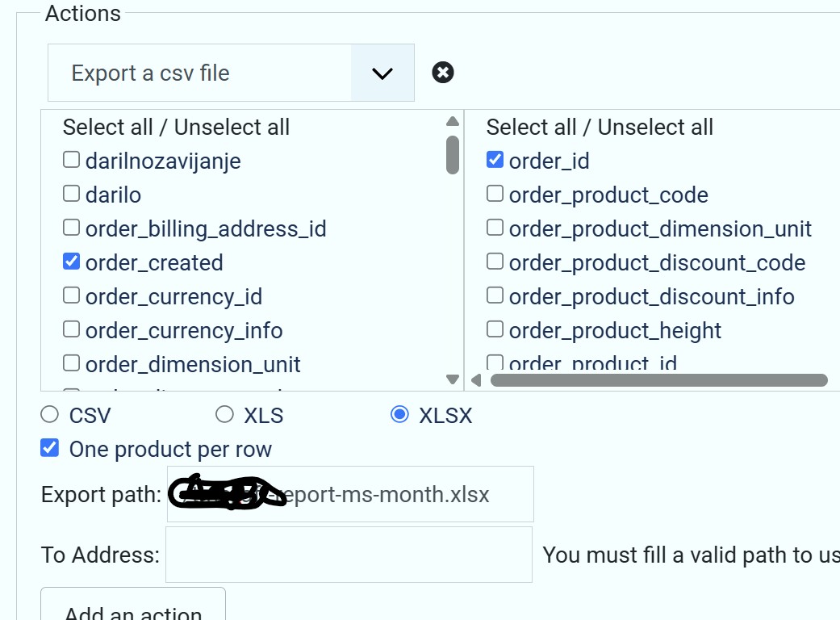
Task: Focus the To Address input field
Action: 349,555
